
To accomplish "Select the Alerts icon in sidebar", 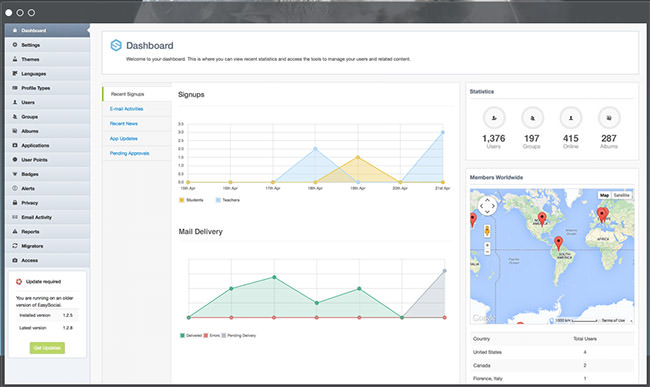I will 15,188.
